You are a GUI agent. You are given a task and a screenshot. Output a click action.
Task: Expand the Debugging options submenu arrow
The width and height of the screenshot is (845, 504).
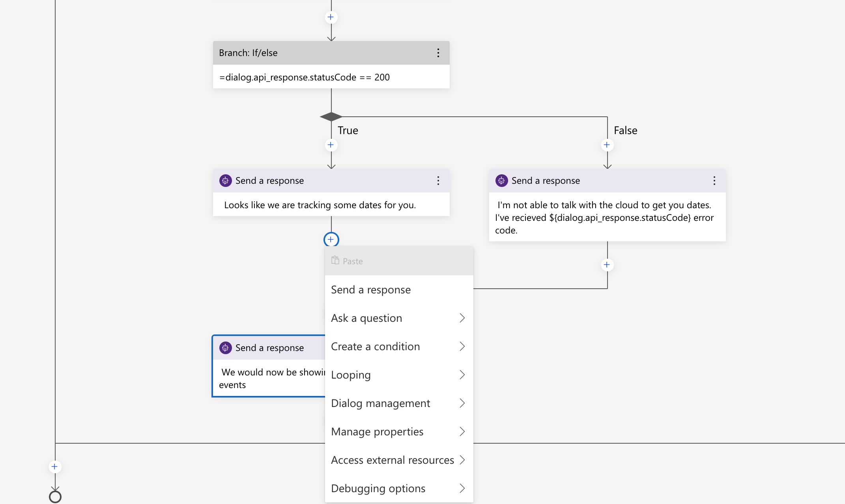click(x=462, y=488)
